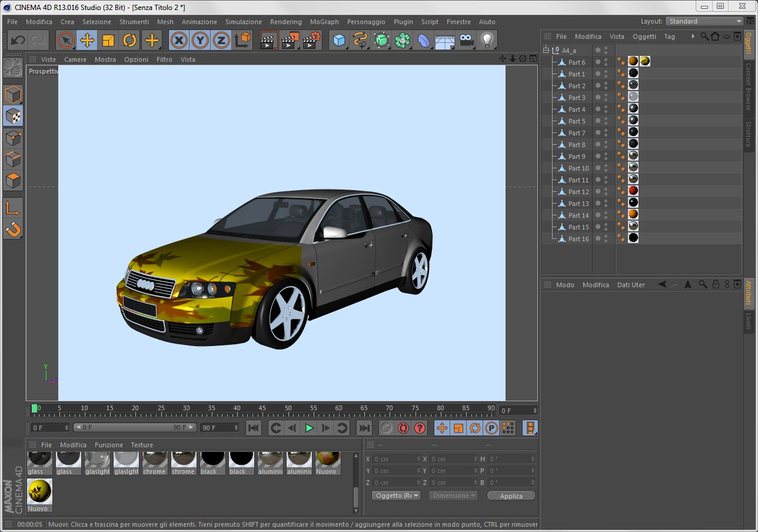Open the Oggetto coordinate mode dropdown
This screenshot has height=532, width=758.
click(397, 496)
